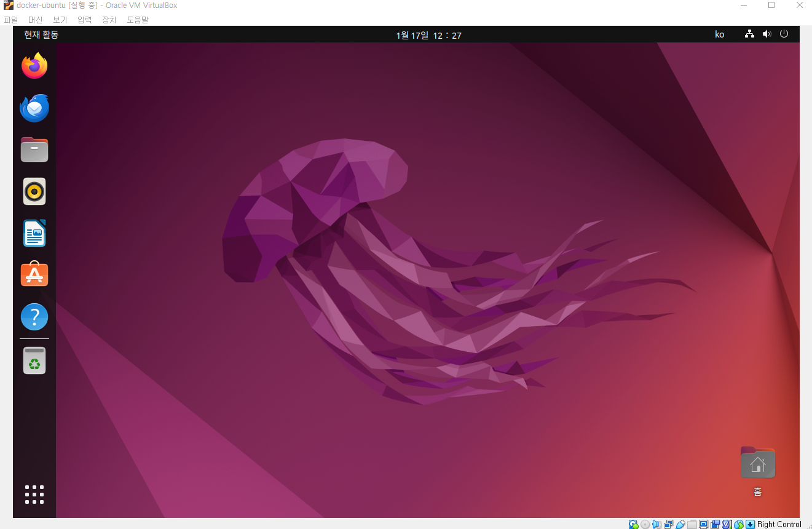Launch Rhythmbox music player
The image size is (812, 529).
[x=34, y=191]
